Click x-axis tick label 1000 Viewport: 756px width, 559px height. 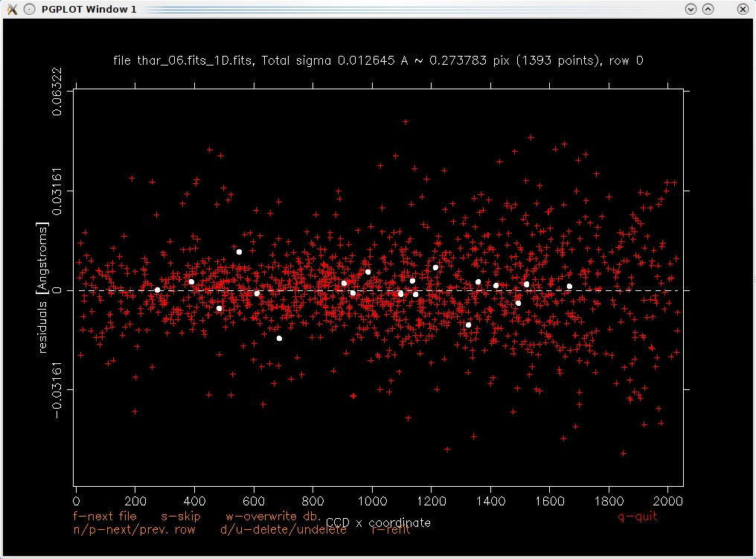372,501
